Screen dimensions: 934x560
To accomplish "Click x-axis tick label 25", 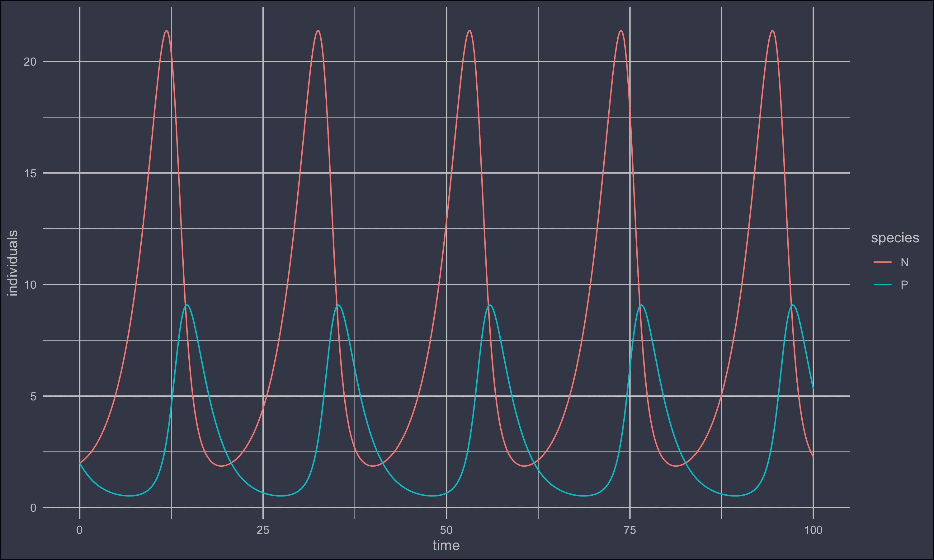I will click(263, 530).
